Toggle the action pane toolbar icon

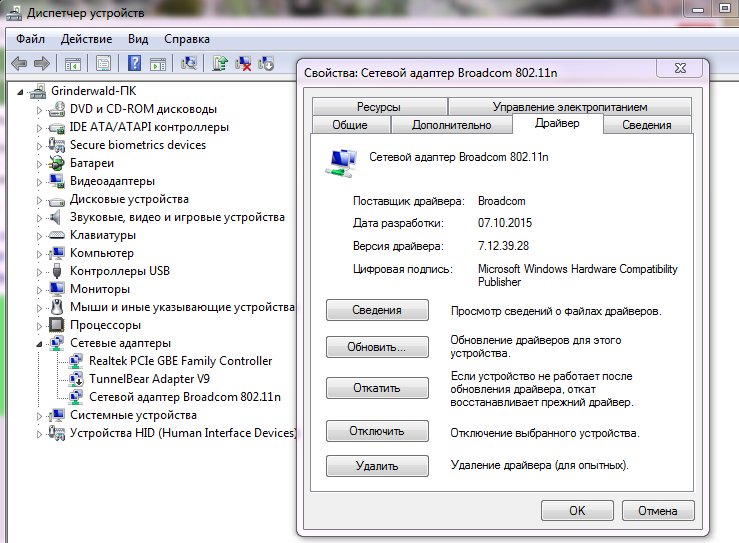coord(158,64)
